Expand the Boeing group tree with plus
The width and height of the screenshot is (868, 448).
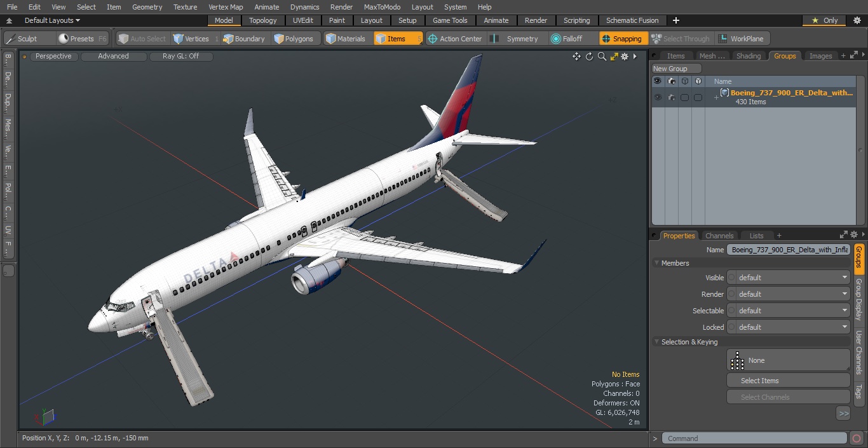tap(716, 97)
